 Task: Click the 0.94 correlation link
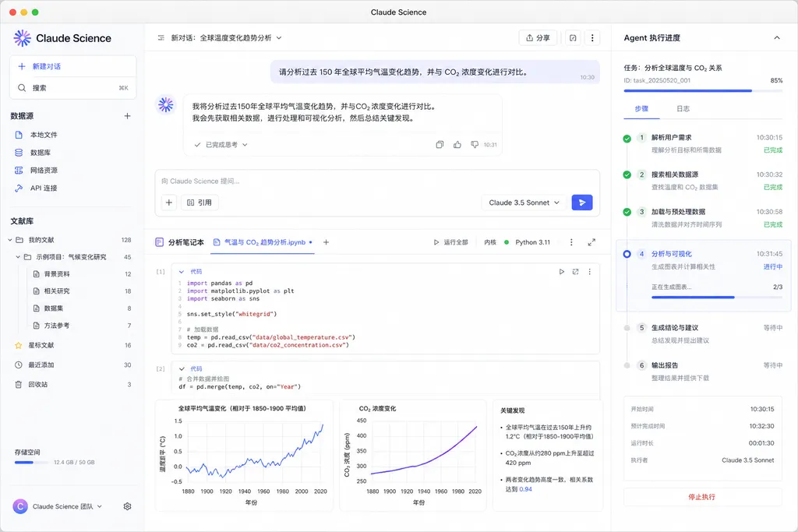tap(525, 489)
